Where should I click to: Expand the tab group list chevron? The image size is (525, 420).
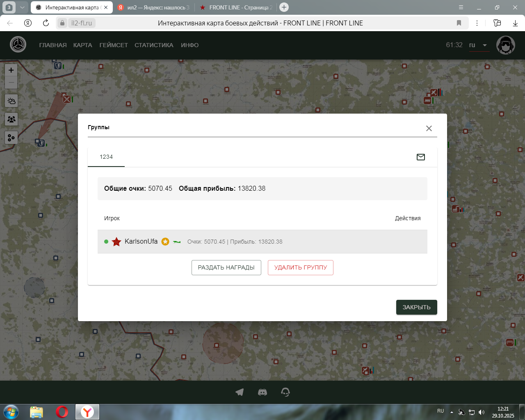22,7
